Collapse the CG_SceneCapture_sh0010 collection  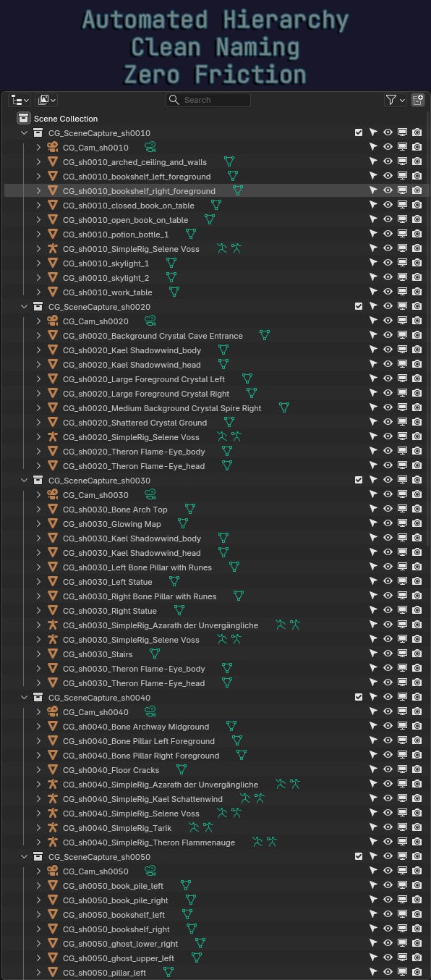[24, 133]
